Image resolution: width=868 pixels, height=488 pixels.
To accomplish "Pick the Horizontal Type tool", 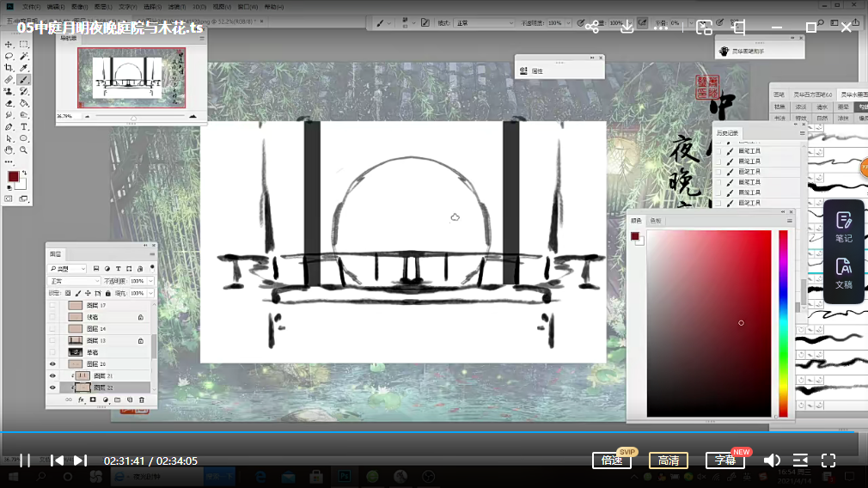I will point(24,126).
